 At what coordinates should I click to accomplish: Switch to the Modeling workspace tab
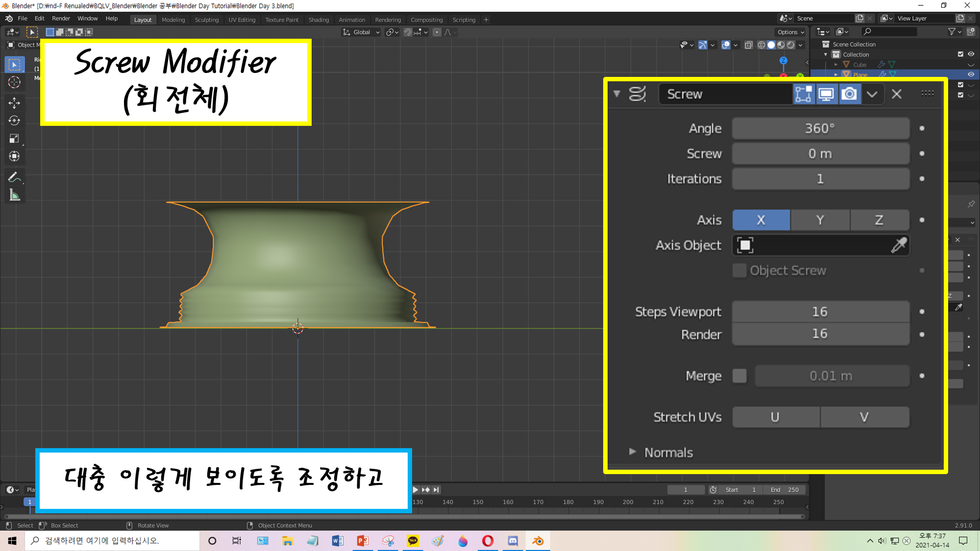(173, 20)
